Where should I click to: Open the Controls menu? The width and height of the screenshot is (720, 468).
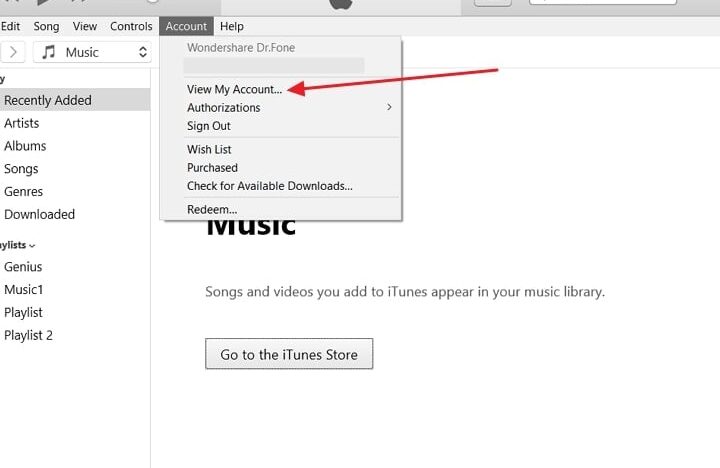(x=131, y=26)
